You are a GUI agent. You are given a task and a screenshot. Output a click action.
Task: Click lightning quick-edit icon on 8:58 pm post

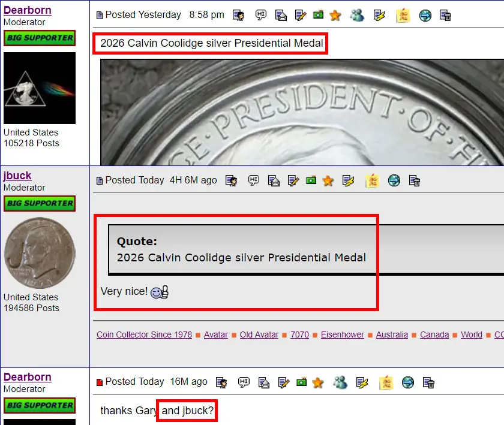379,15
